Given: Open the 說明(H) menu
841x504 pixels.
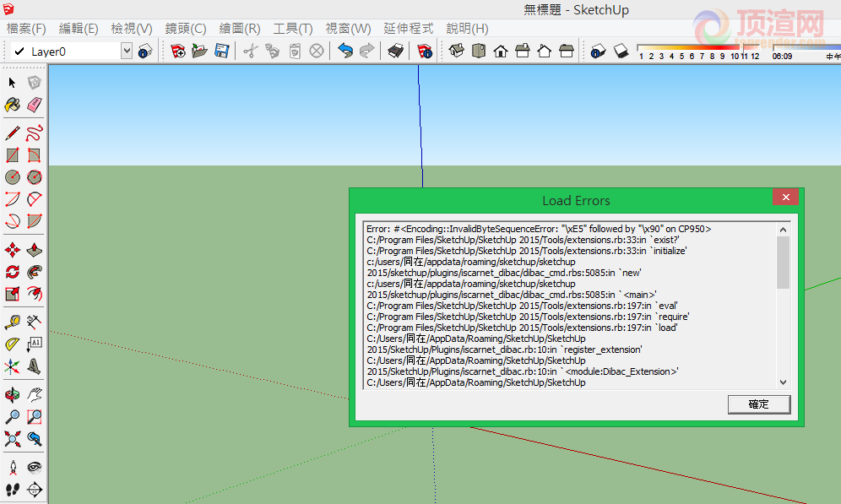Looking at the screenshot, I should pos(467,29).
